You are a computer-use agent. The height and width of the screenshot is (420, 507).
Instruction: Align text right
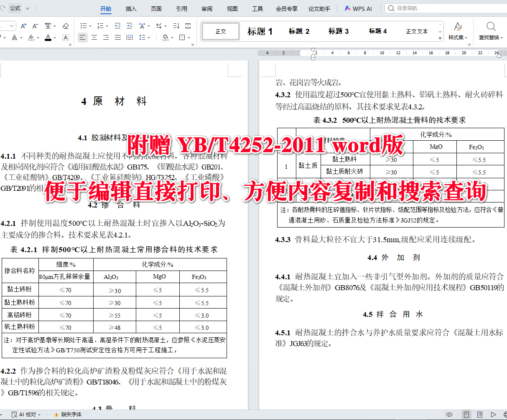click(x=106, y=38)
